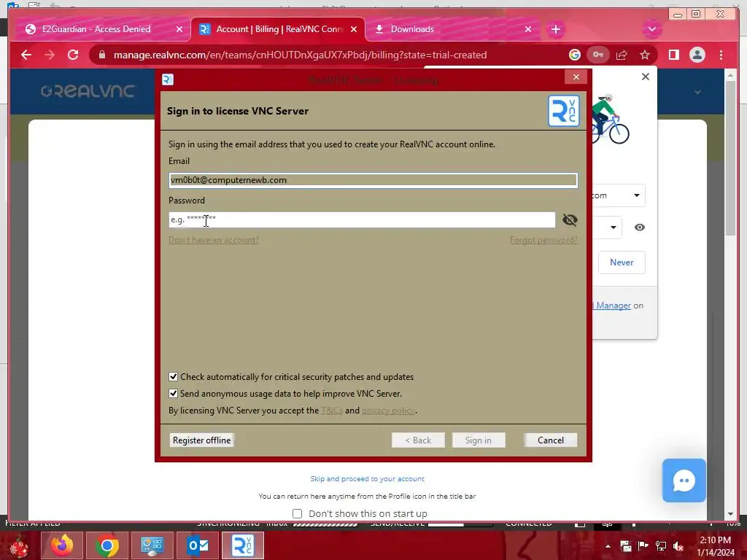The image size is (747, 560).
Task: Click the Never button in popup
Action: click(622, 262)
